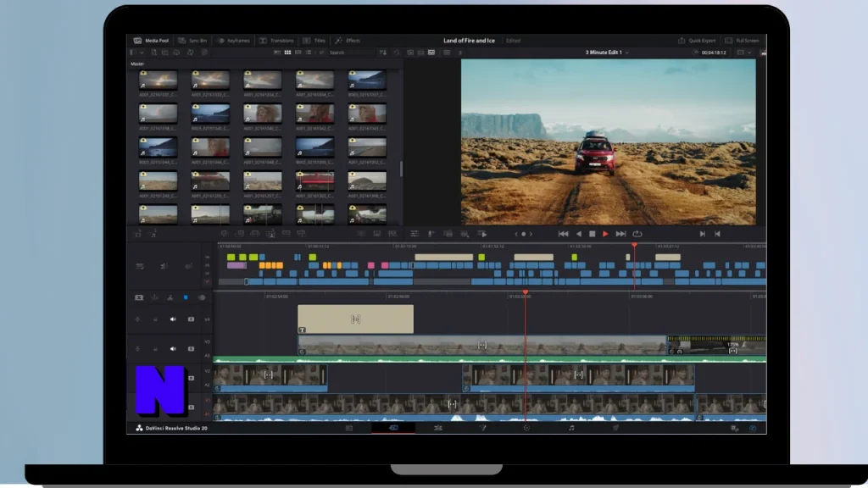The height and width of the screenshot is (488, 868).
Task: Open the Transitions library tab
Action: click(276, 41)
